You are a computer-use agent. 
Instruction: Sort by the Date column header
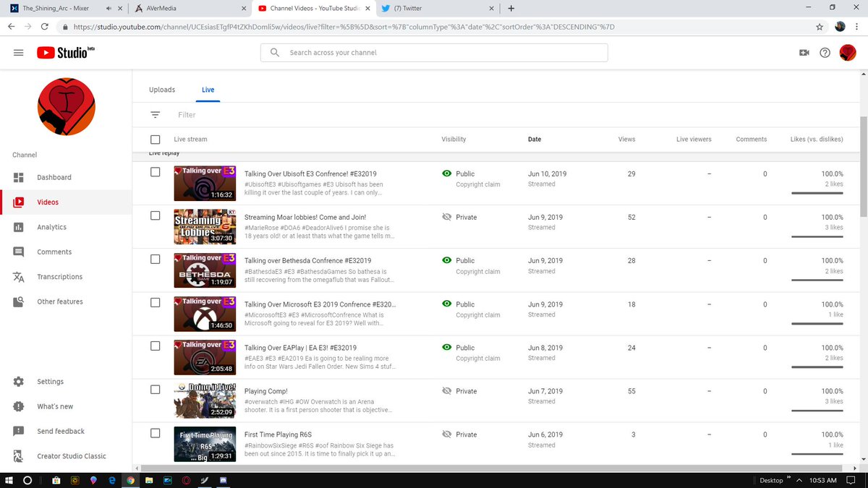point(535,140)
